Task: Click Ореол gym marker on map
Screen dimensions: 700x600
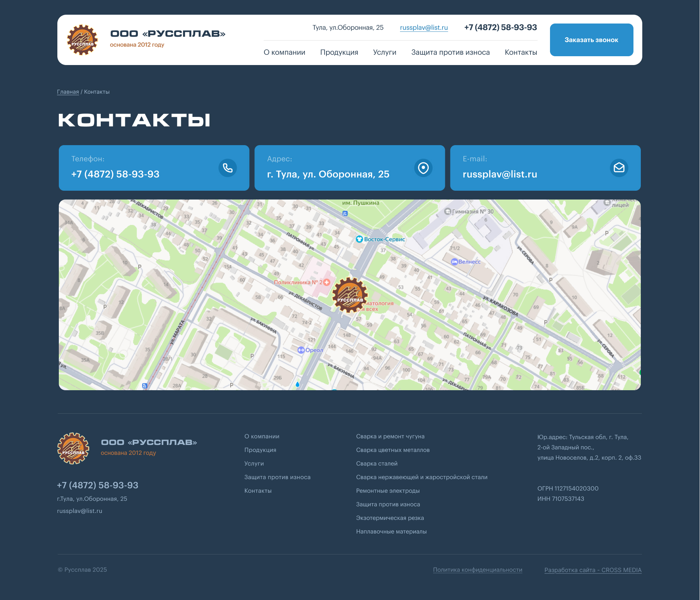Action: click(x=301, y=350)
